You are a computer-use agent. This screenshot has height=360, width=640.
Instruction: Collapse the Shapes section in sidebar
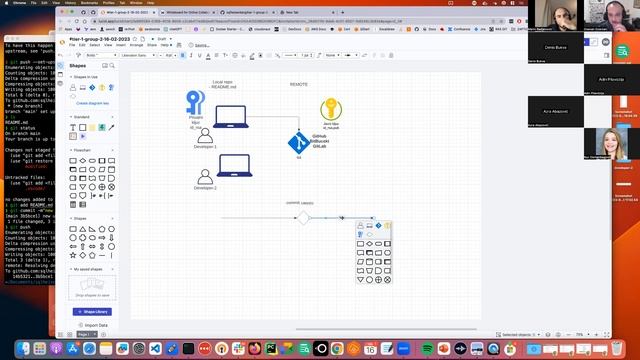[71, 218]
